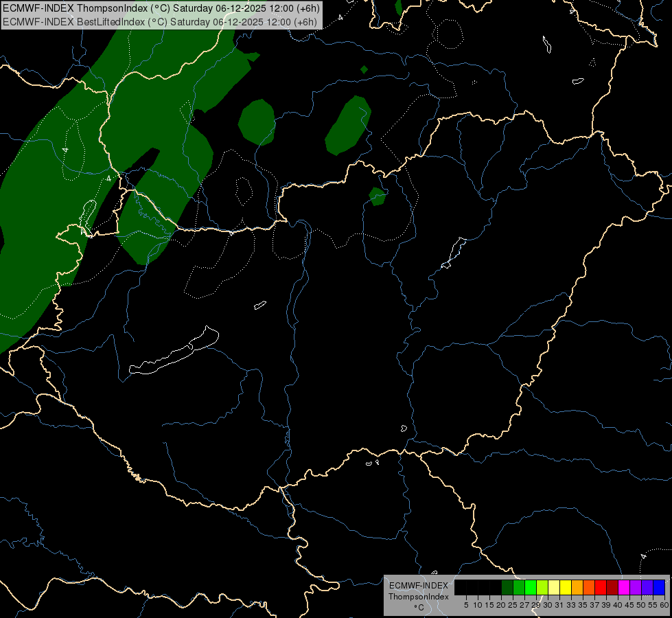Click the magenta 40–45 legend swatch
The width and height of the screenshot is (672, 618).
624,587
